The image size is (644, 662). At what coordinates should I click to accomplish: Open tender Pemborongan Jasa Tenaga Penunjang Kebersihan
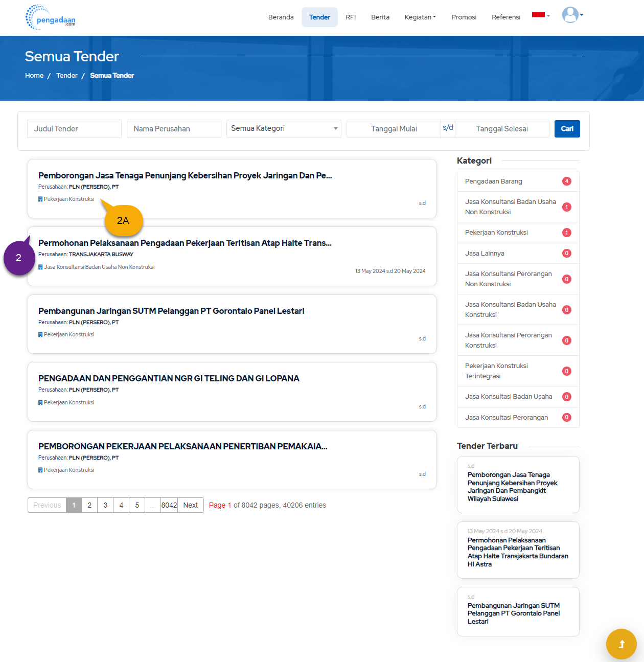(x=185, y=176)
